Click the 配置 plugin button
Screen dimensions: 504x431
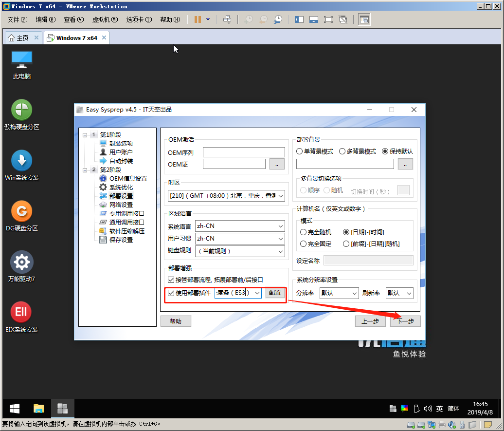pos(275,293)
